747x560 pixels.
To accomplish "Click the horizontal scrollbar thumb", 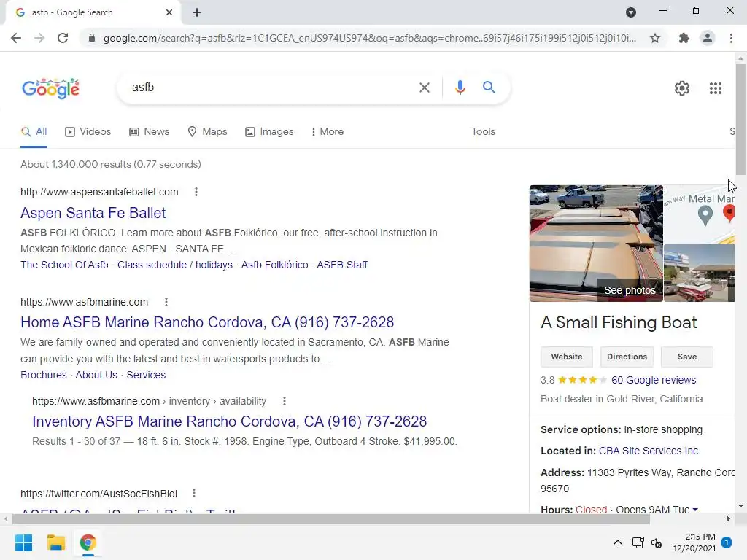I will pos(331,518).
